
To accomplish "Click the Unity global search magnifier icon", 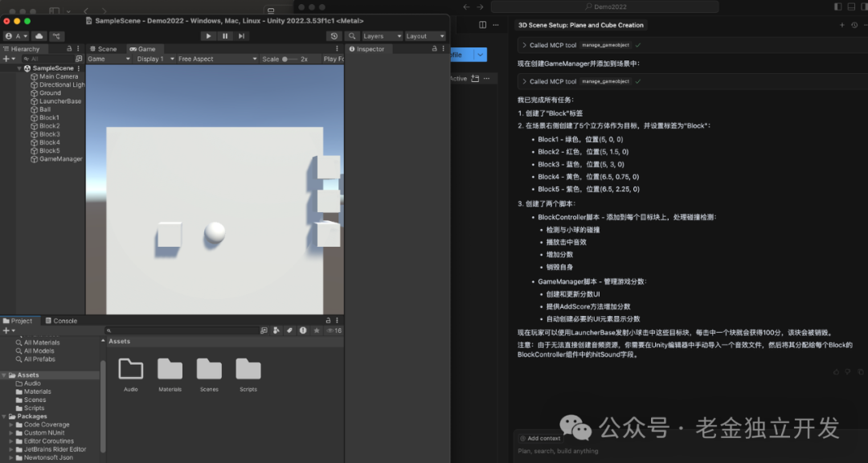I will (351, 36).
